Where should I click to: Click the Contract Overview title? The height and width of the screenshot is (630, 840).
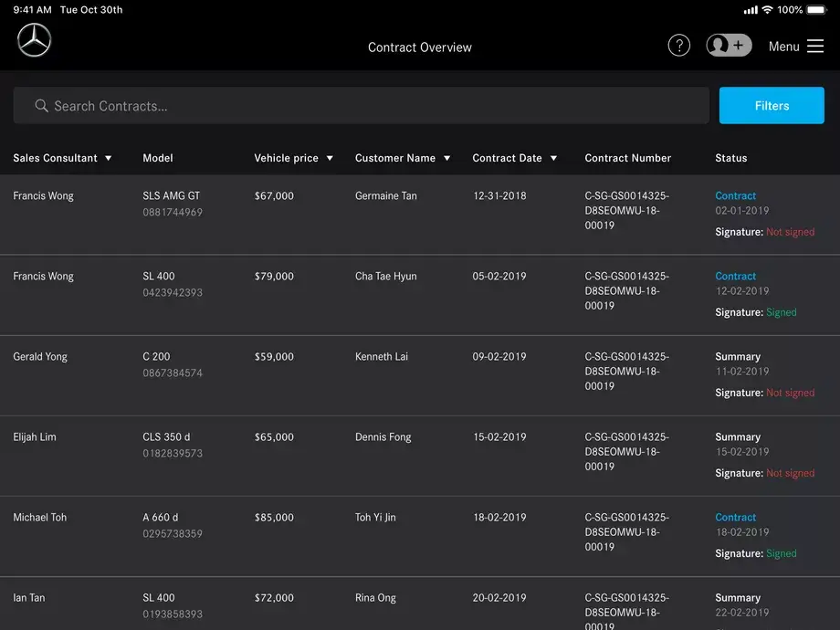pyautogui.click(x=419, y=47)
